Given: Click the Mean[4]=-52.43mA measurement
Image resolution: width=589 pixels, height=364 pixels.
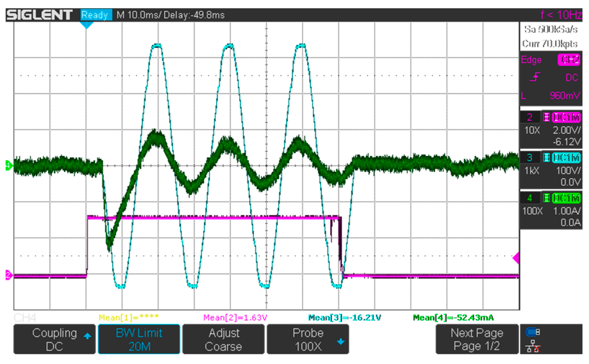Looking at the screenshot, I should pyautogui.click(x=453, y=317).
